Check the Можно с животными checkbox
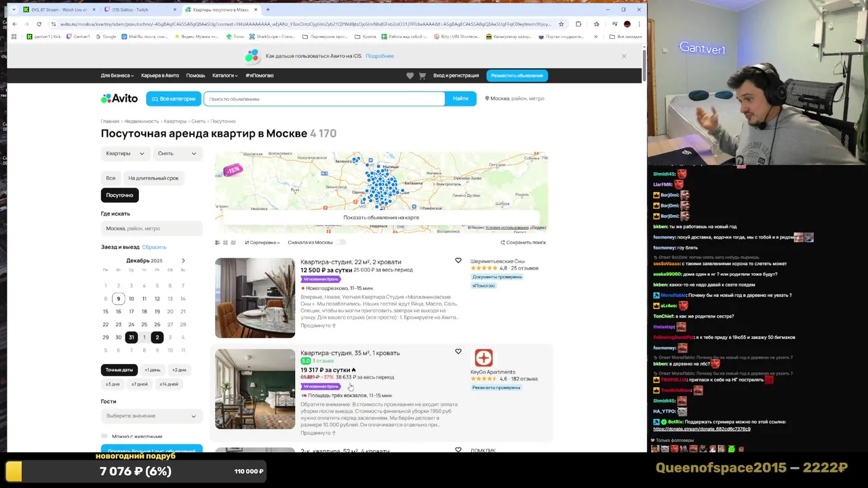 point(104,436)
